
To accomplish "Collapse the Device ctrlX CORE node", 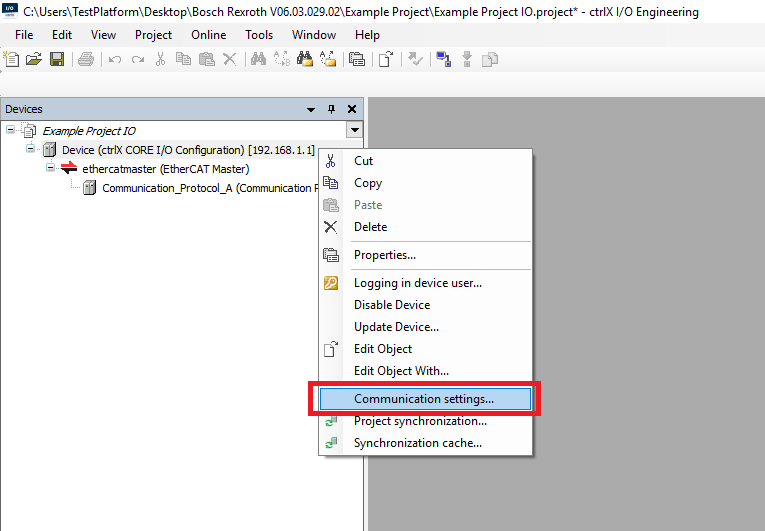I will pos(30,149).
